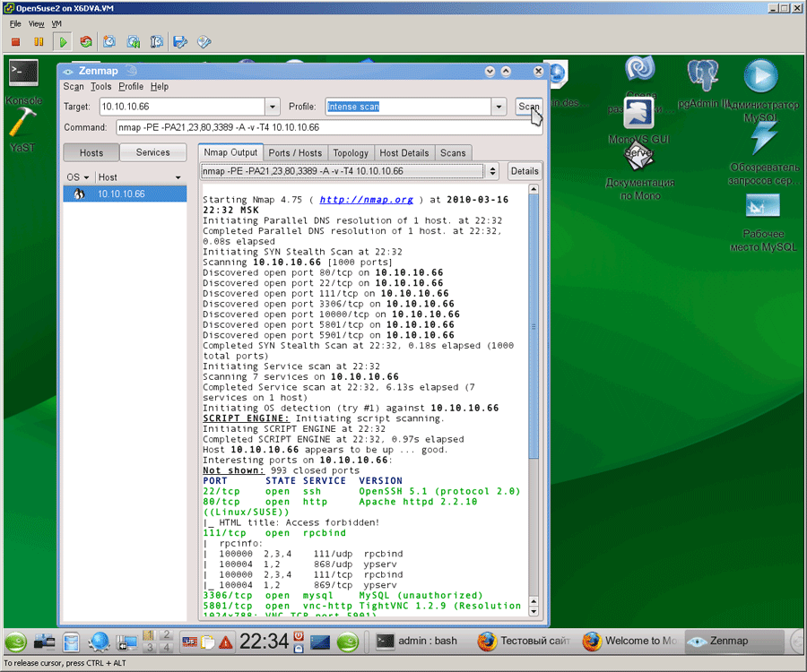807x672 pixels.
Task: Click the red stop VM toolbar icon
Action: (15, 41)
